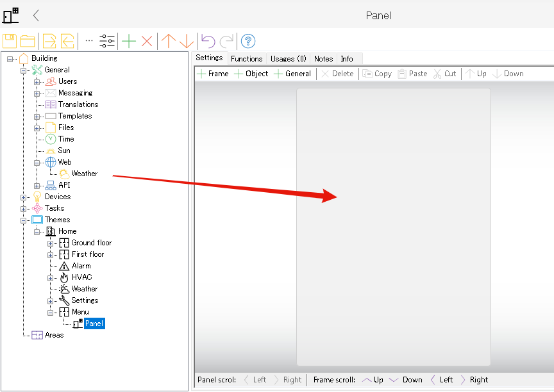Click Panel scroll Left
Screen dimensions: 554x392
255,380
